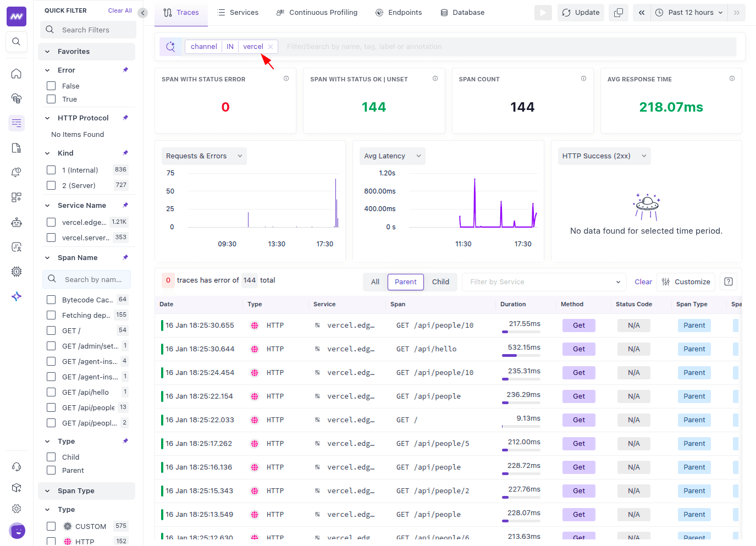Enable the 1 (Internal) Kind filter

pos(51,170)
